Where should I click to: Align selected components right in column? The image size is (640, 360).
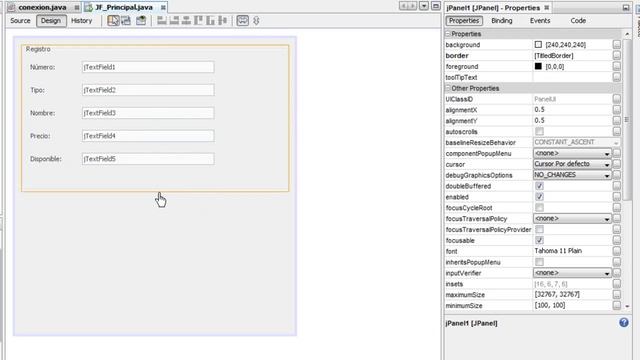click(174, 20)
